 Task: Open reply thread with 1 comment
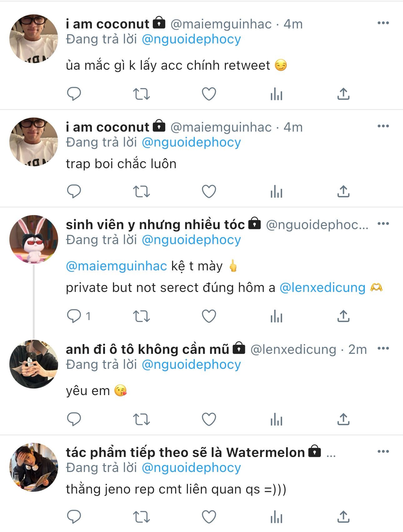78,316
